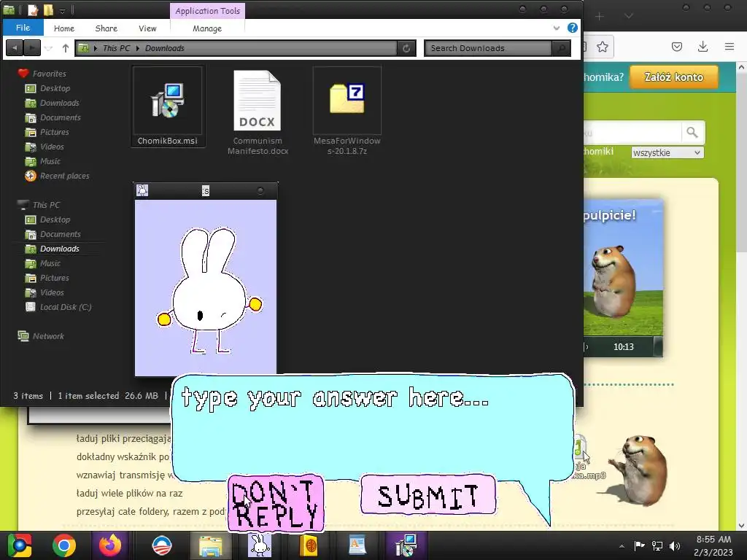Open the bunny app taskbar icon
The image size is (747, 560).
260,545
